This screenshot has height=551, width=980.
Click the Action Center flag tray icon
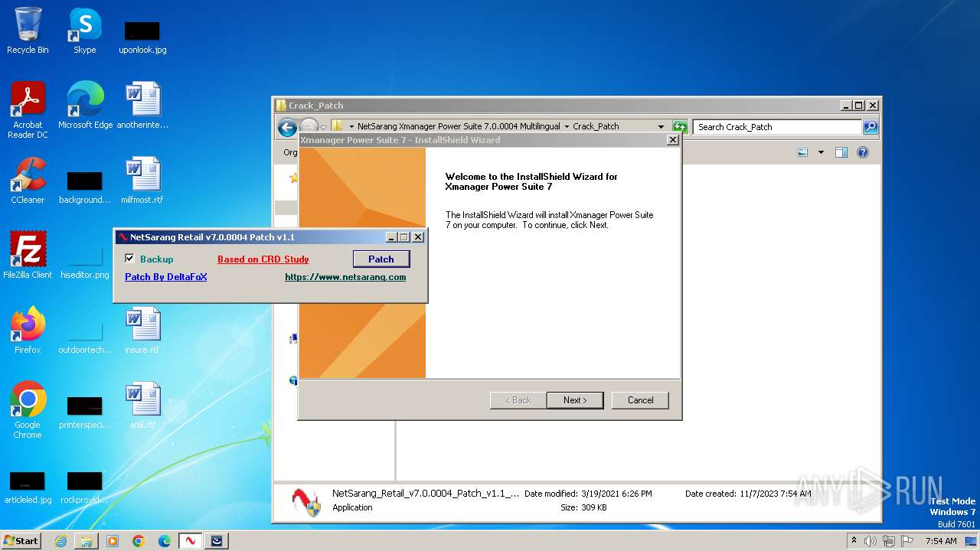click(907, 541)
